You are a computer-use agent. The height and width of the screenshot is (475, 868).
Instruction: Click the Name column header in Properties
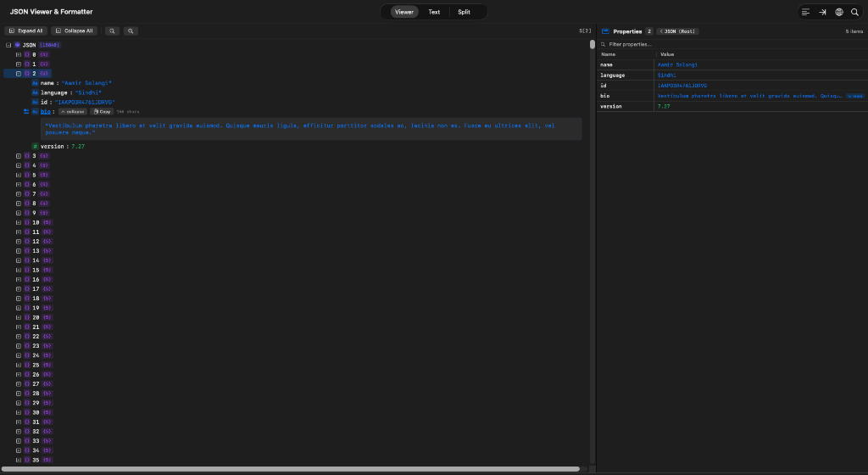pos(609,54)
